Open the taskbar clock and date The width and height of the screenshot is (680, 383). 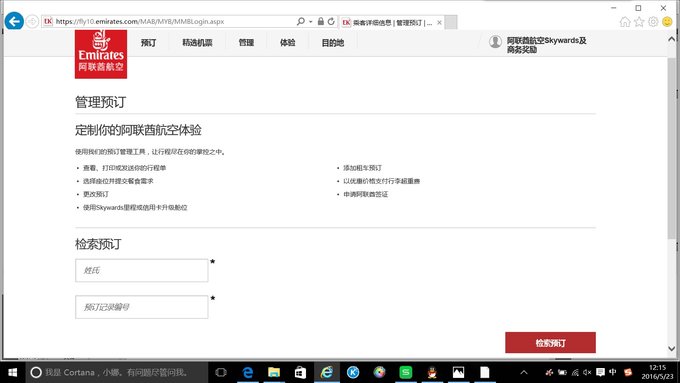click(657, 372)
